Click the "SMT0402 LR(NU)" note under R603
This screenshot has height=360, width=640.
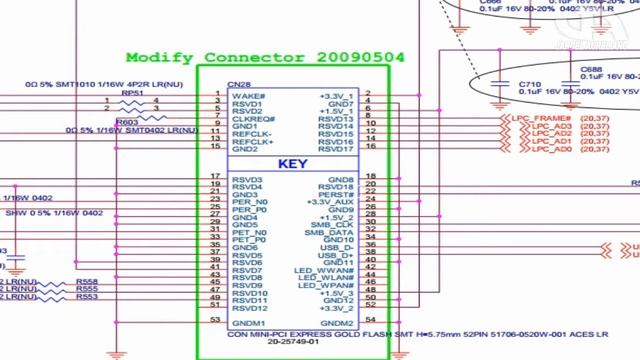tap(162, 130)
